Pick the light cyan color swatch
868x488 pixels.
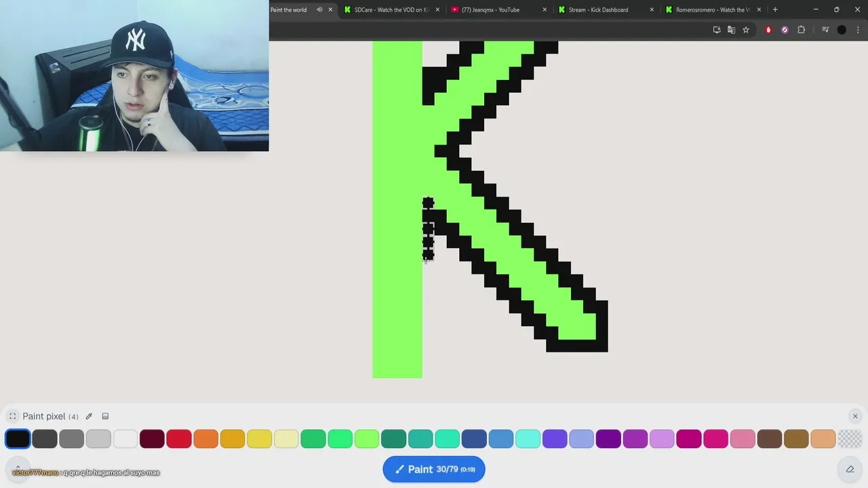528,439
